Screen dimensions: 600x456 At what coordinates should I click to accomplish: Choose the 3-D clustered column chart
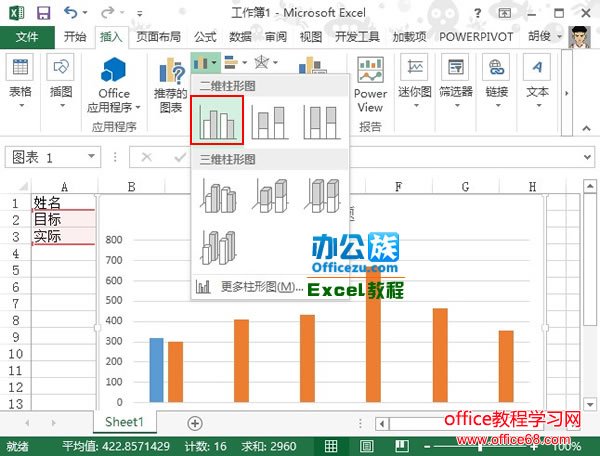[x=218, y=195]
